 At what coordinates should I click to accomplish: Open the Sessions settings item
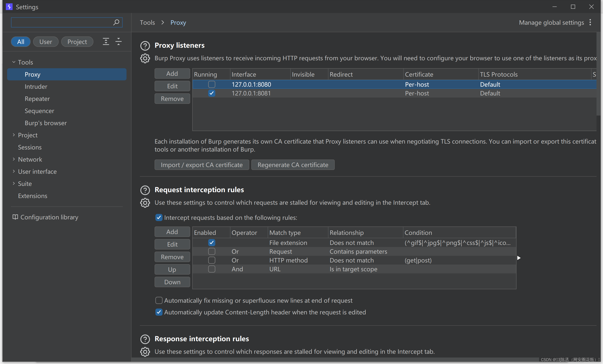coord(30,147)
